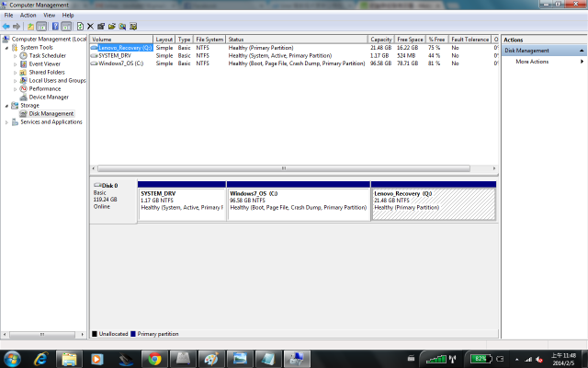
Task: Open the Paint palette taskbar icon
Action: coord(211,360)
